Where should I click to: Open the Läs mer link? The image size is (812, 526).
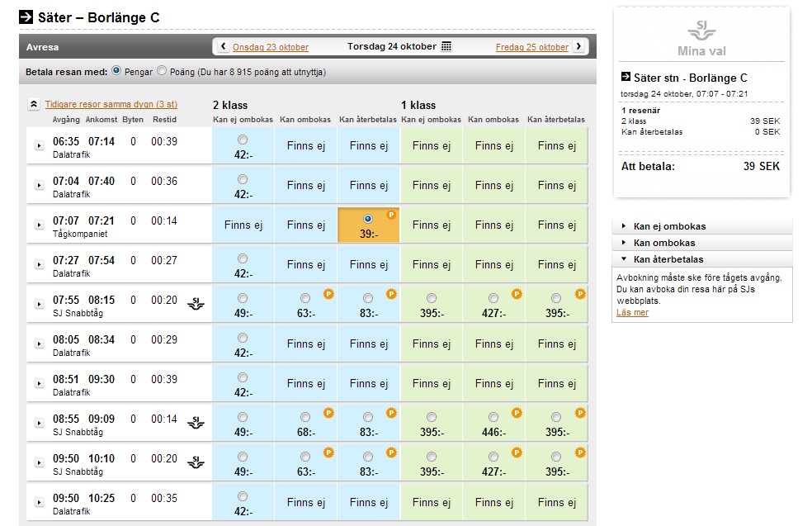[x=632, y=312]
